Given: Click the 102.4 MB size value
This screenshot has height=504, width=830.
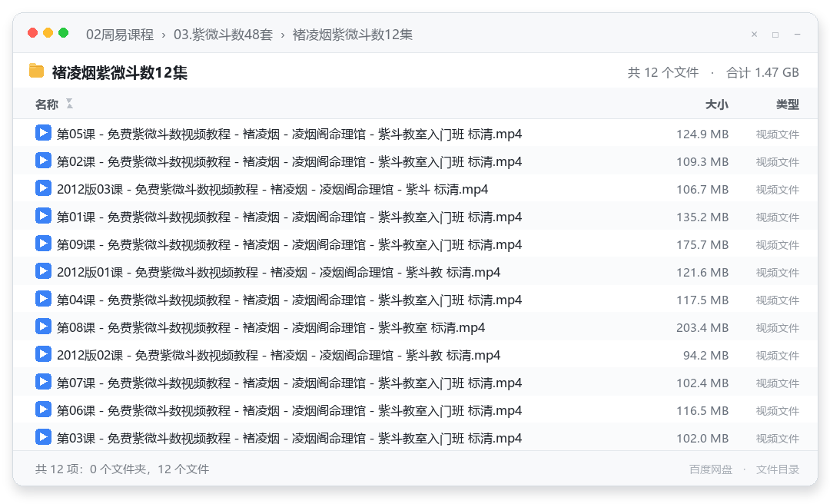Looking at the screenshot, I should point(702,383).
